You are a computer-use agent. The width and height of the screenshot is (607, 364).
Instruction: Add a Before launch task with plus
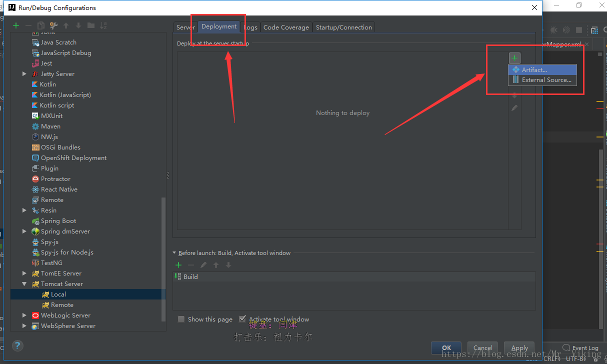coord(178,265)
